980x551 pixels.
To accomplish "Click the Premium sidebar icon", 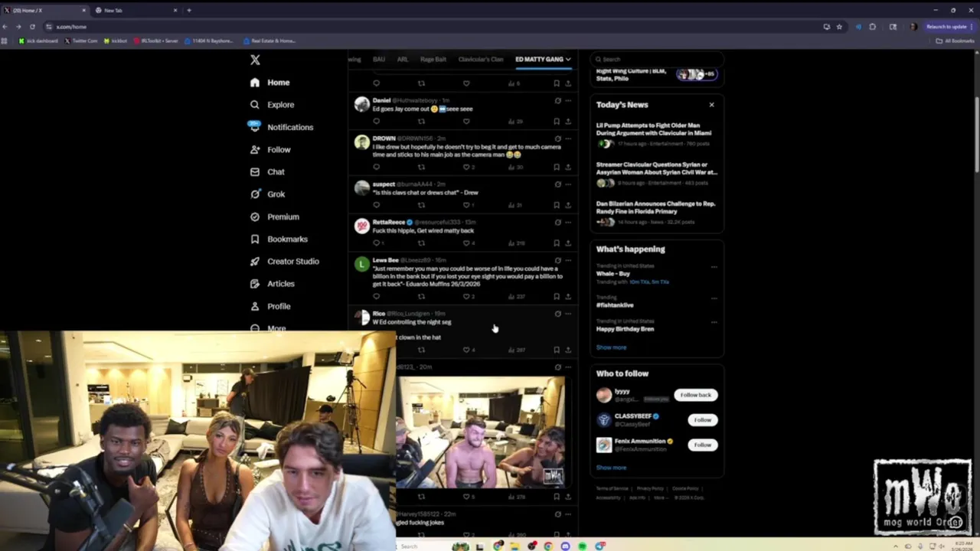I will (x=255, y=217).
